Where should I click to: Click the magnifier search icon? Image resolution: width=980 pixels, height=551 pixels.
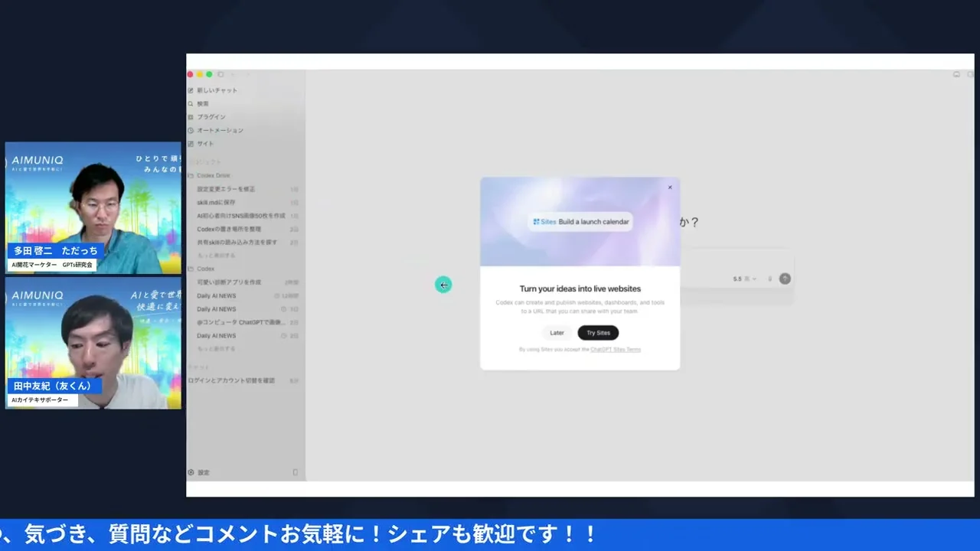(191, 103)
